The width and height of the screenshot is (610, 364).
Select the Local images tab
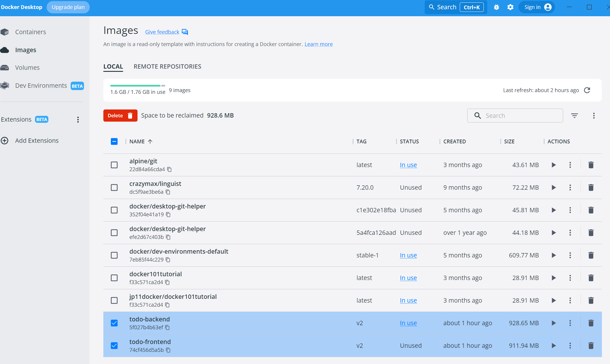coord(113,66)
